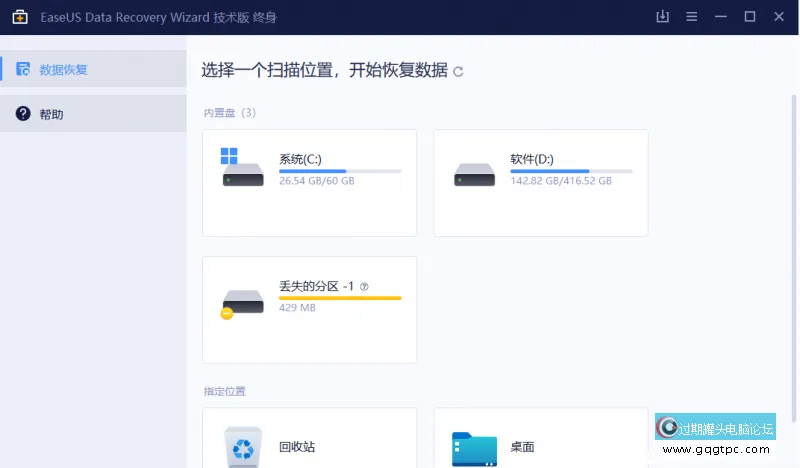The height and width of the screenshot is (468, 800).
Task: Click the vertical scrollbar on the right
Action: click(793, 258)
